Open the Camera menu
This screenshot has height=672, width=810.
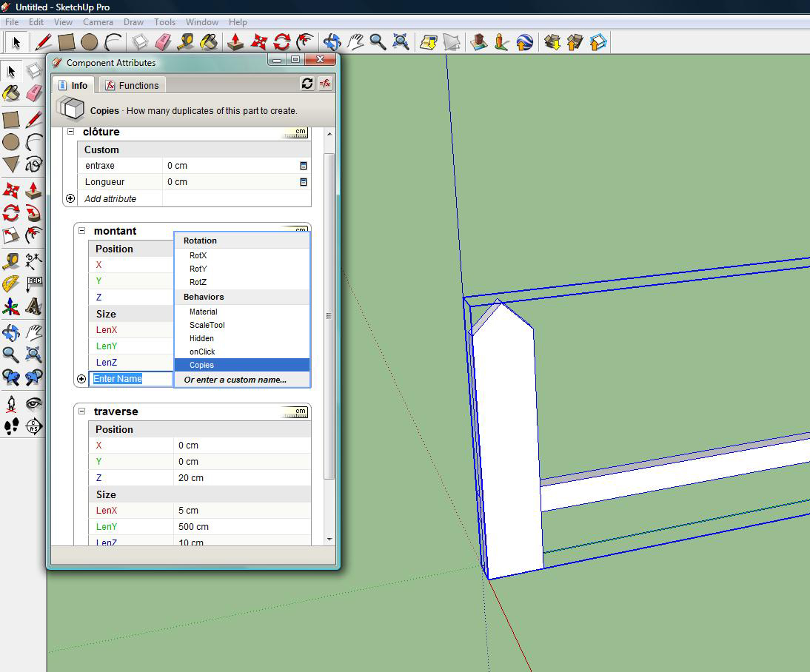(98, 22)
